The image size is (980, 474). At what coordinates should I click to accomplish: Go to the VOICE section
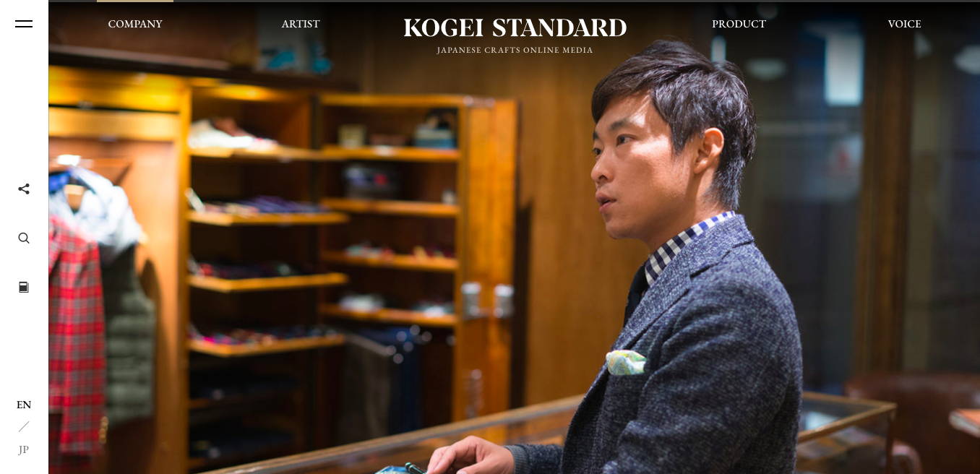(x=904, y=24)
